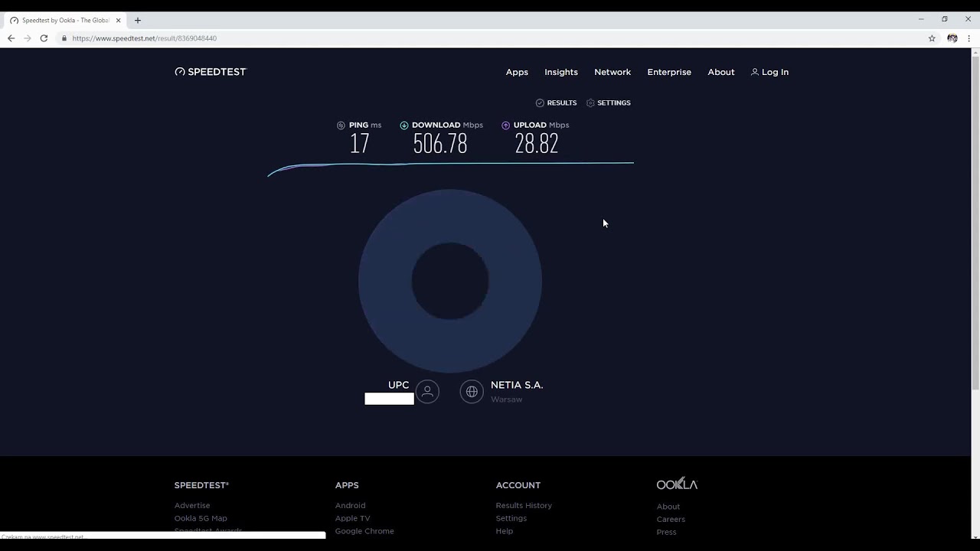980x551 pixels.
Task: Open the About menu item
Action: 721,72
